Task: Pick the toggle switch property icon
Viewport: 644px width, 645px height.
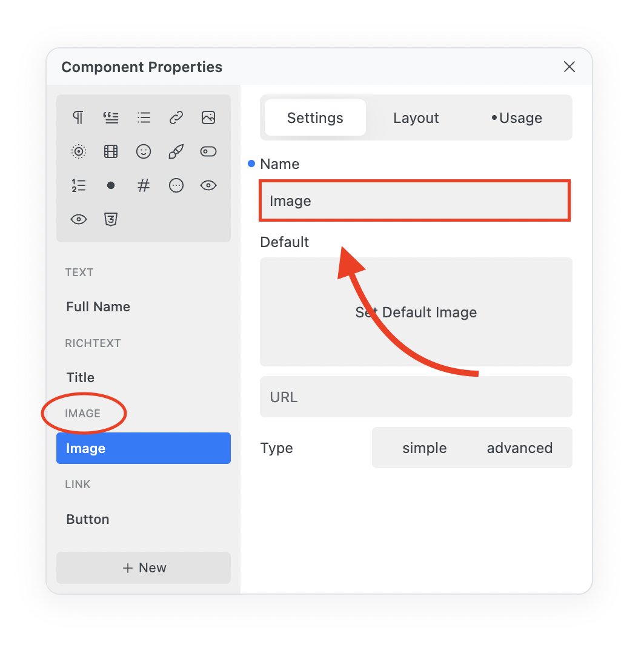Action: (x=208, y=151)
